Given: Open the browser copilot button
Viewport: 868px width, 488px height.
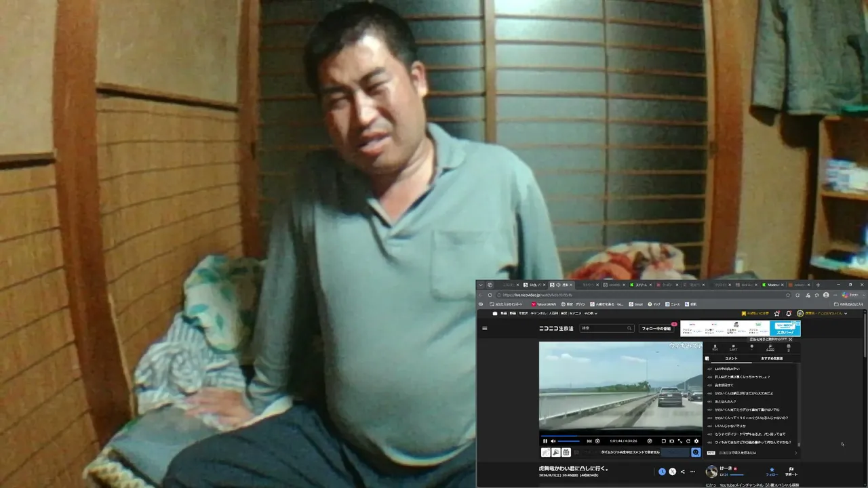Looking at the screenshot, I should coord(850,295).
